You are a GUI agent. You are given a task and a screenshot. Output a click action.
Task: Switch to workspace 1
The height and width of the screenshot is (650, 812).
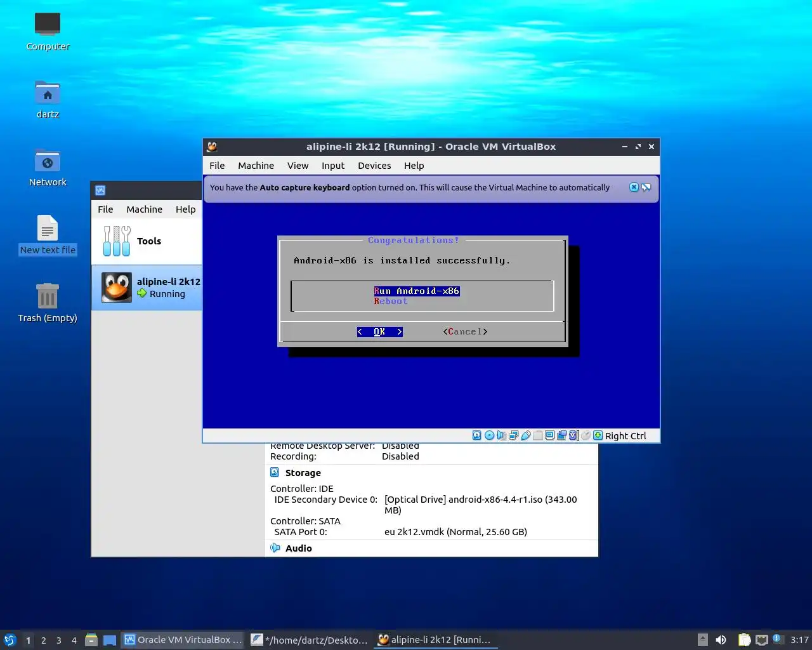tap(28, 640)
